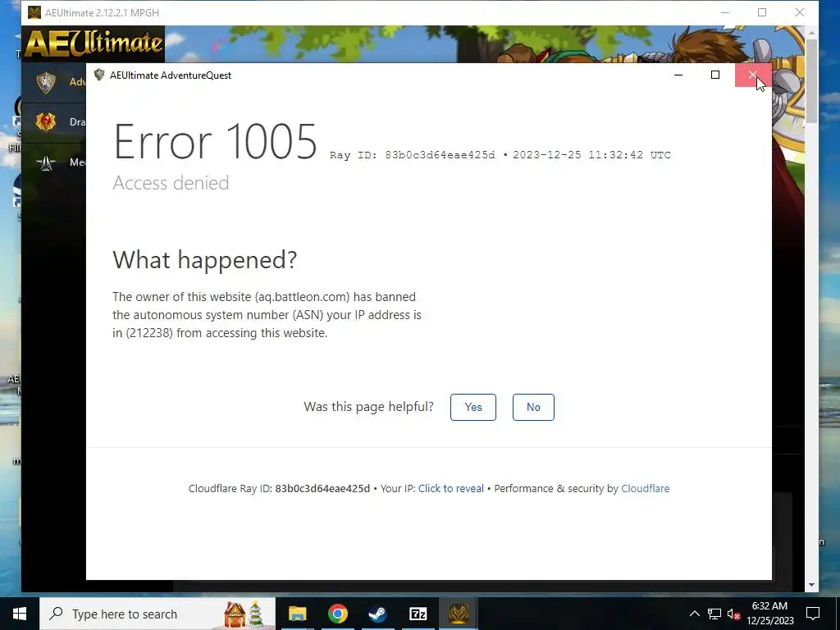Select the MechQuest icon in sidebar

click(46, 162)
